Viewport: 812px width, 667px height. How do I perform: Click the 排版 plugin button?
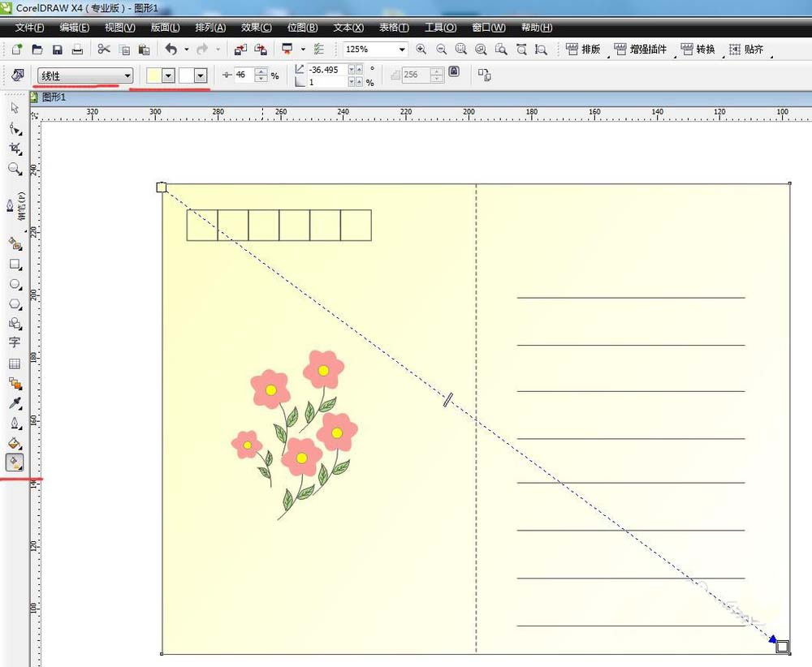coord(583,49)
